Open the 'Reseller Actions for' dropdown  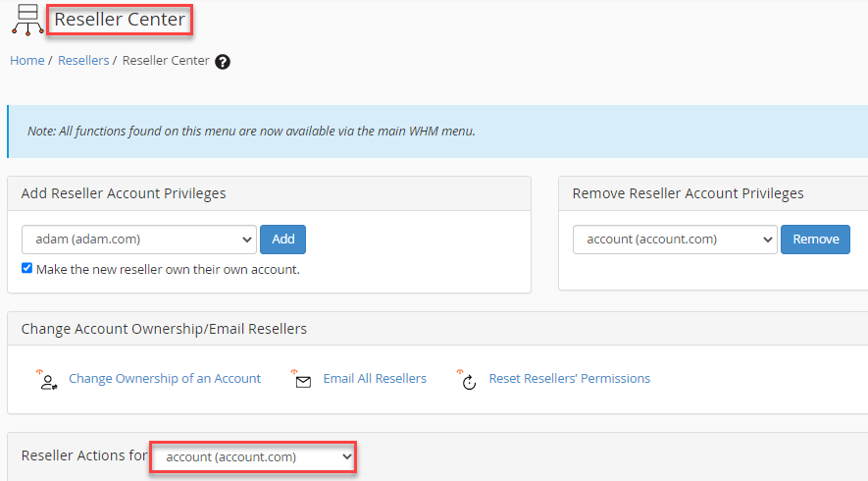(x=252, y=457)
